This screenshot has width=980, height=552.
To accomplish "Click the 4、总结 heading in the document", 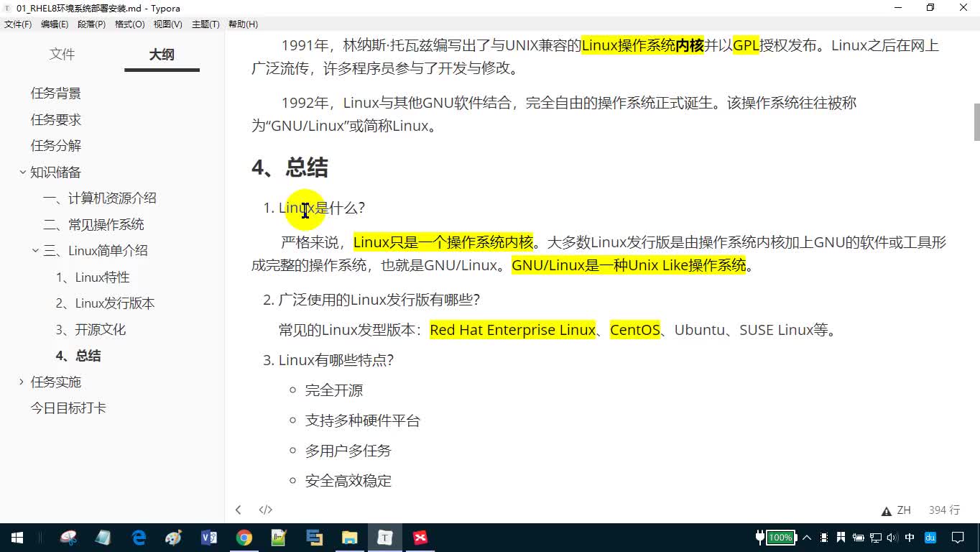I will pos(290,167).
